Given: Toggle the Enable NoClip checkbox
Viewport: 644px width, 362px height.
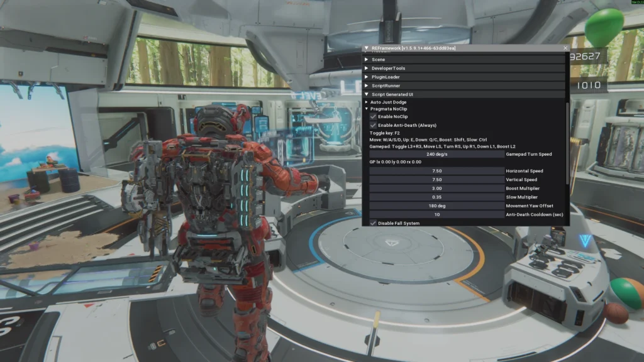Looking at the screenshot, I should point(373,116).
